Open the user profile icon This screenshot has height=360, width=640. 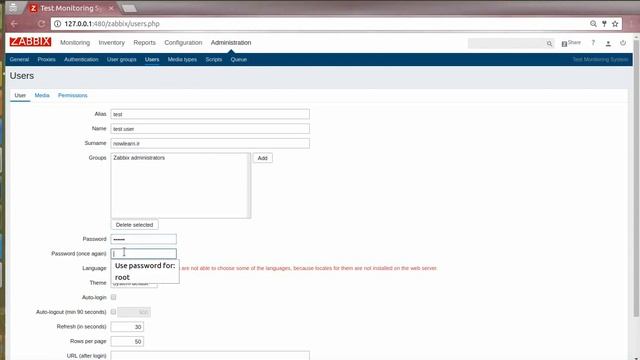608,43
